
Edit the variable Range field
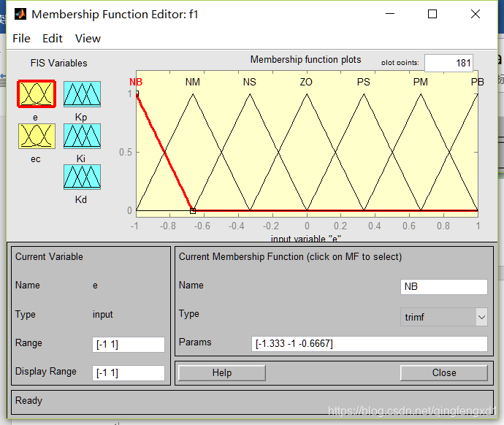coord(129,345)
